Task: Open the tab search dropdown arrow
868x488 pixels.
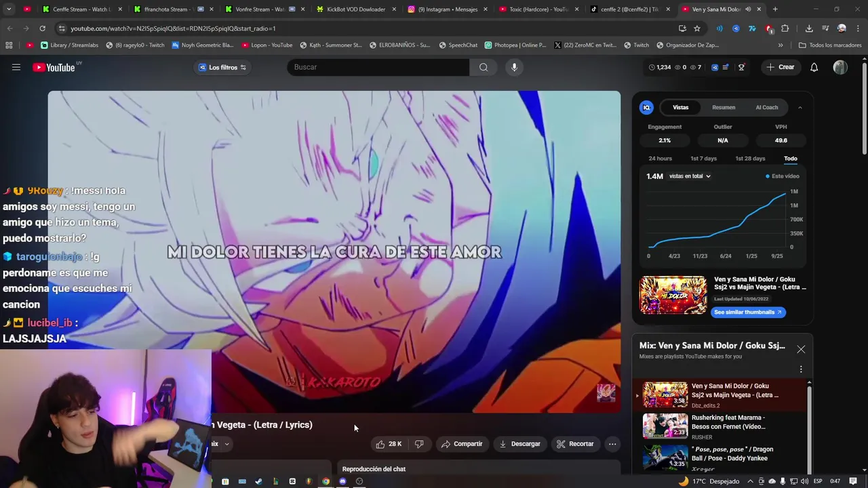Action: point(9,9)
